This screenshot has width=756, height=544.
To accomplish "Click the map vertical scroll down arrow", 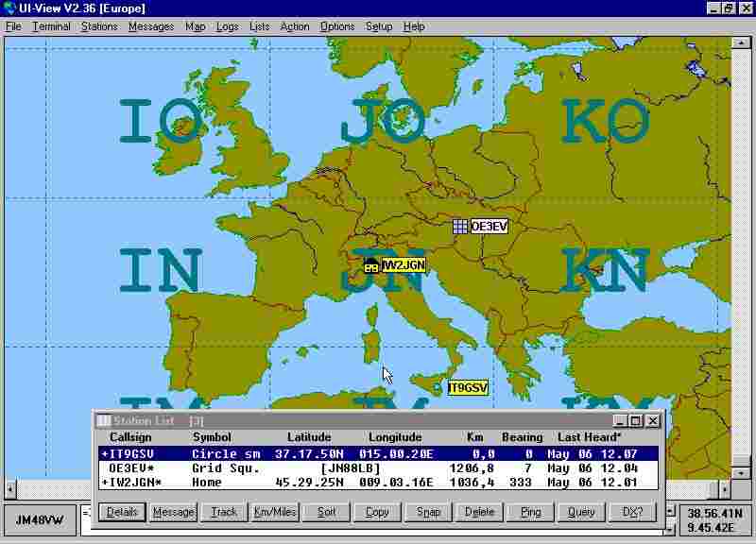I will [x=741, y=472].
